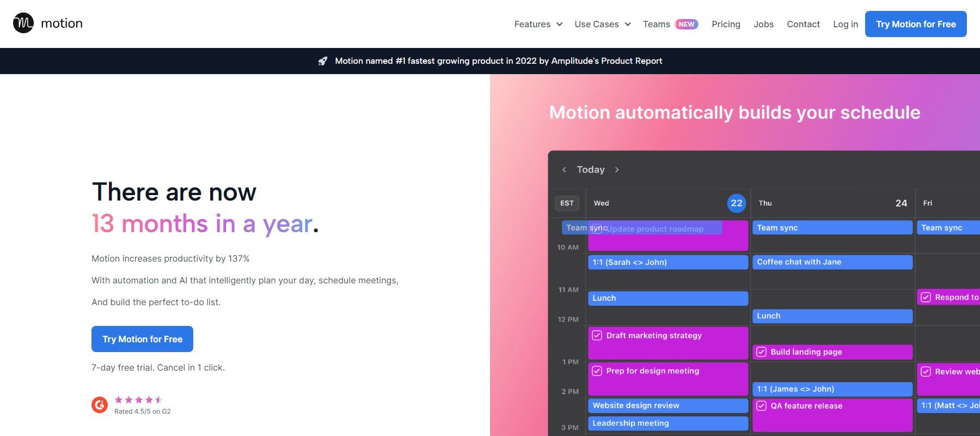Select the Thu 24 date number

click(901, 203)
